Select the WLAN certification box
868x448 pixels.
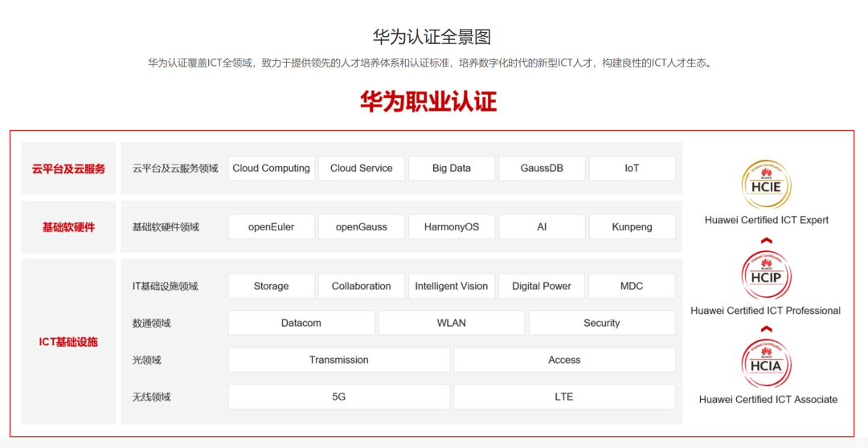tap(452, 323)
